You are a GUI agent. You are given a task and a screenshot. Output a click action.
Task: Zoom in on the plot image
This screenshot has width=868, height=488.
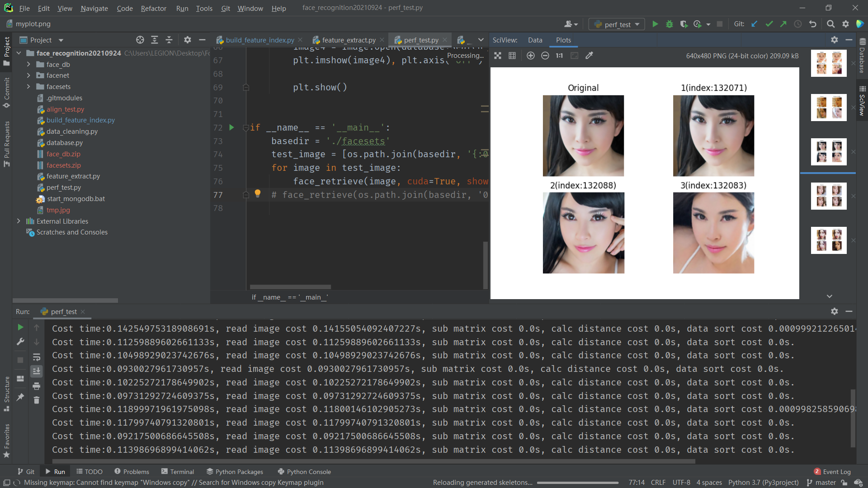coord(531,56)
